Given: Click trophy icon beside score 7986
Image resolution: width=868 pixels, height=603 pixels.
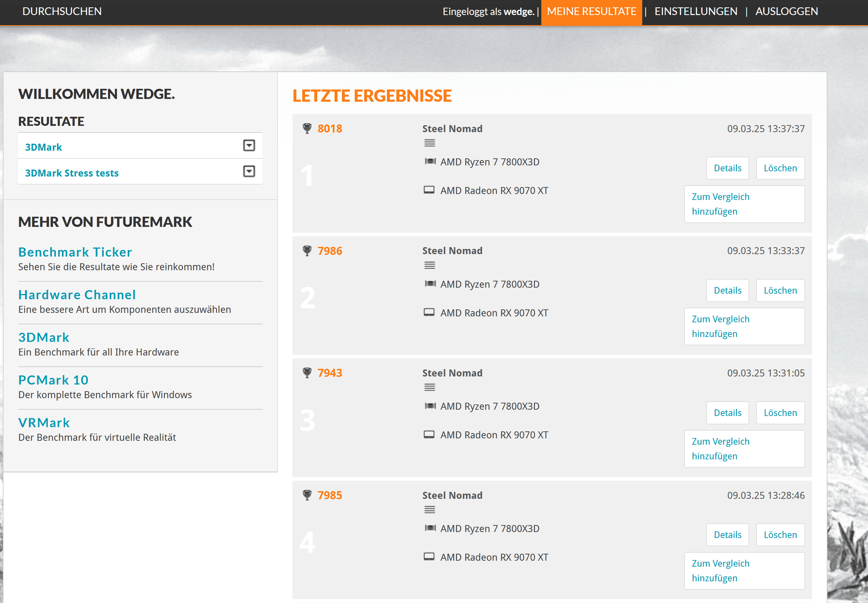Looking at the screenshot, I should tap(307, 251).
